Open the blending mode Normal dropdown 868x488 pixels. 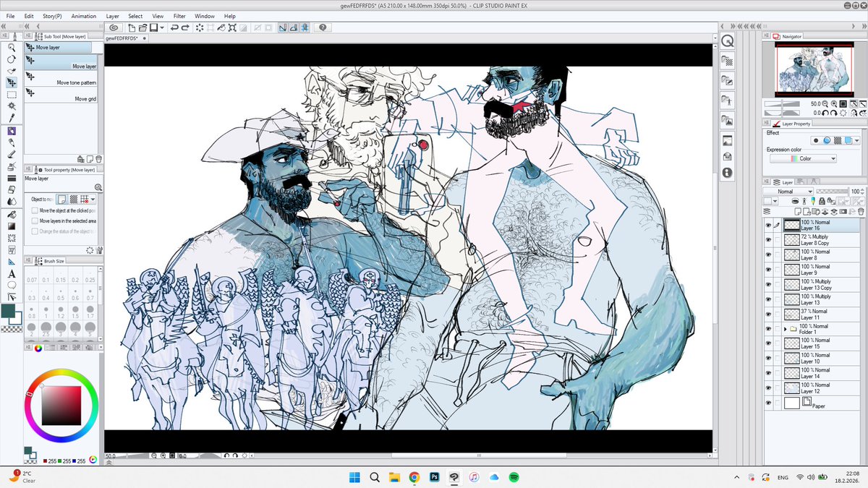pos(788,192)
